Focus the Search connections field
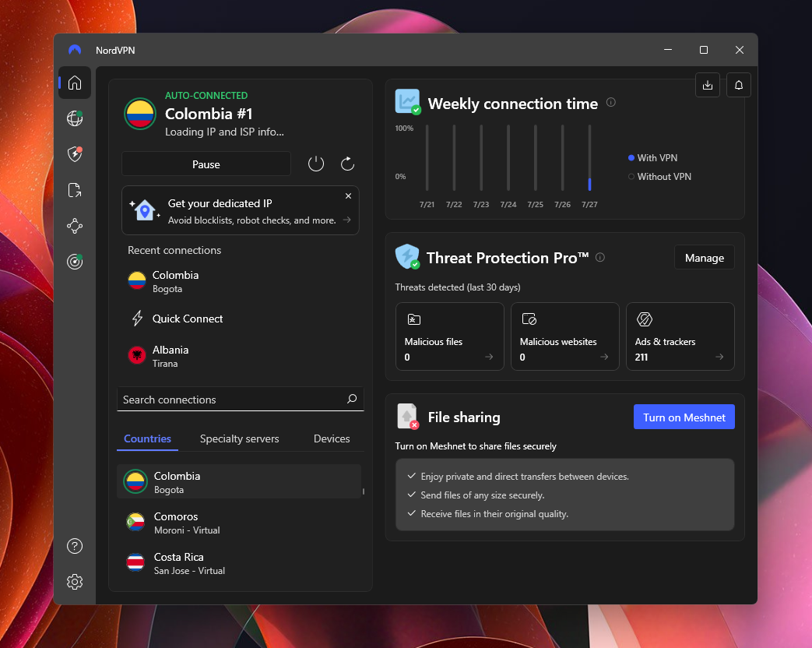The image size is (812, 648). click(x=241, y=399)
